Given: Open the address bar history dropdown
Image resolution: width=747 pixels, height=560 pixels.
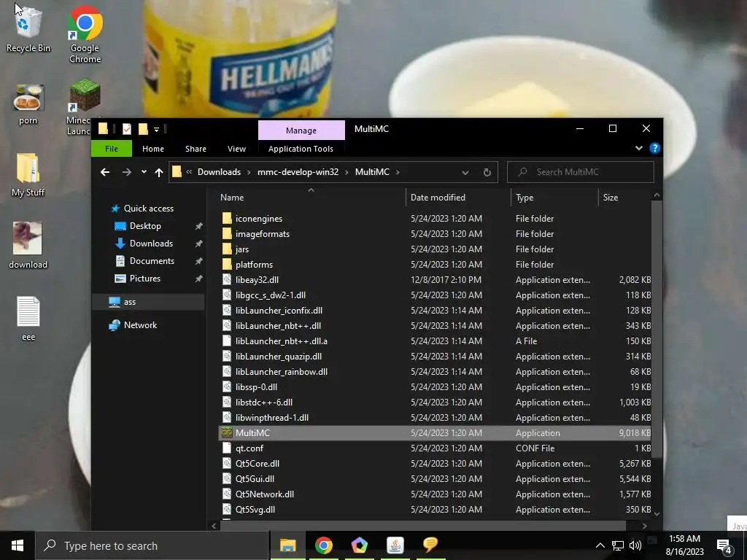Looking at the screenshot, I should click(x=465, y=172).
